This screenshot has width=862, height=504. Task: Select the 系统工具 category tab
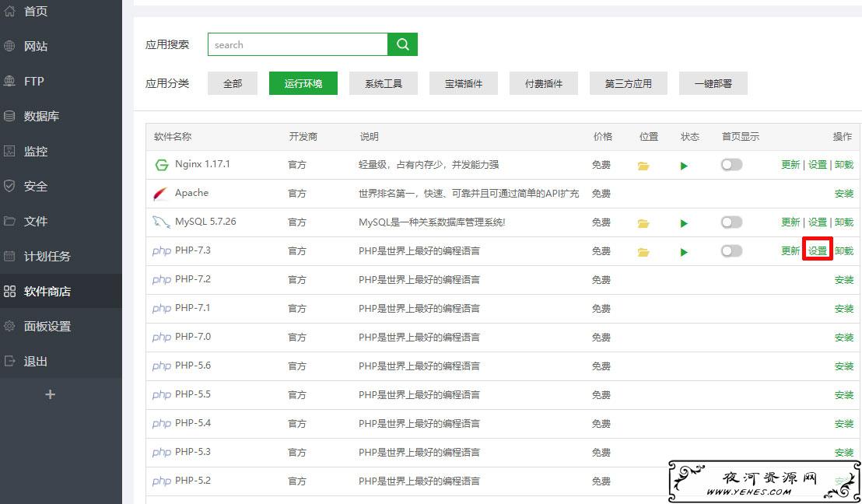click(x=384, y=83)
